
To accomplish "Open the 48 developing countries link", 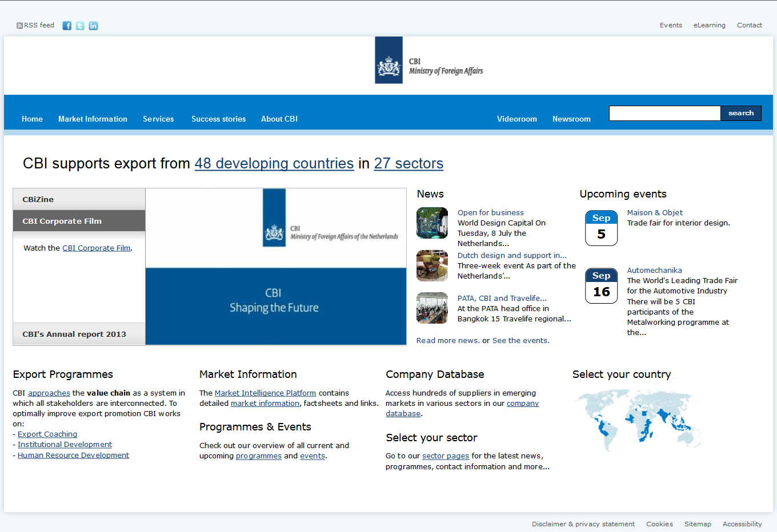I will coord(274,164).
